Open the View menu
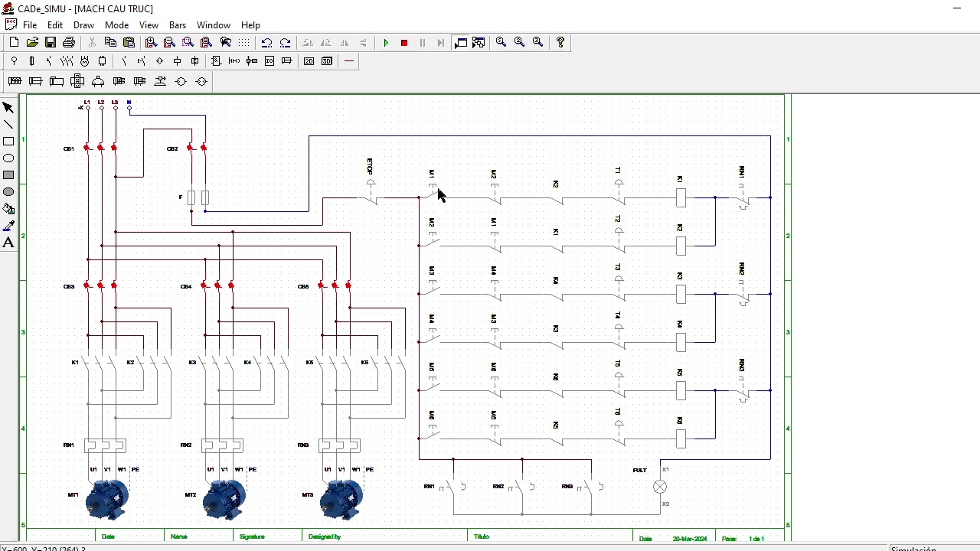Image resolution: width=980 pixels, height=551 pixels. tap(149, 25)
